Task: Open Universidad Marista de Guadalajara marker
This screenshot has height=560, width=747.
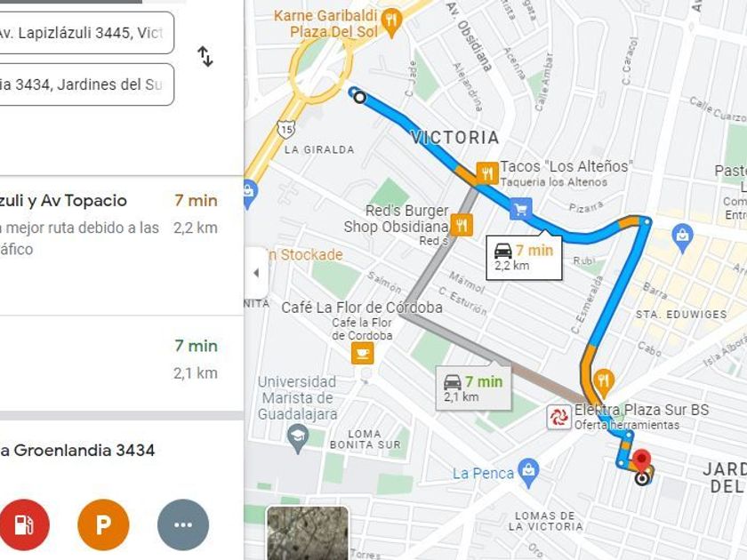Action: pos(298,438)
